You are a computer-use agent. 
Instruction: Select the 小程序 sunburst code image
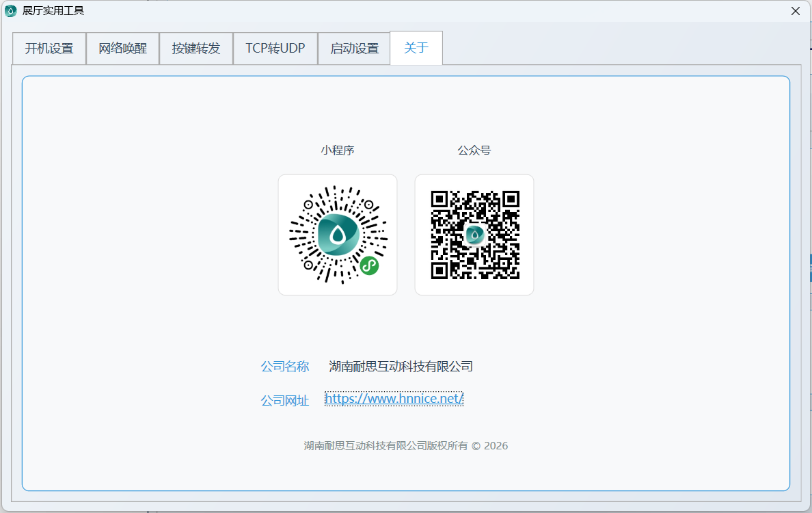pos(338,235)
